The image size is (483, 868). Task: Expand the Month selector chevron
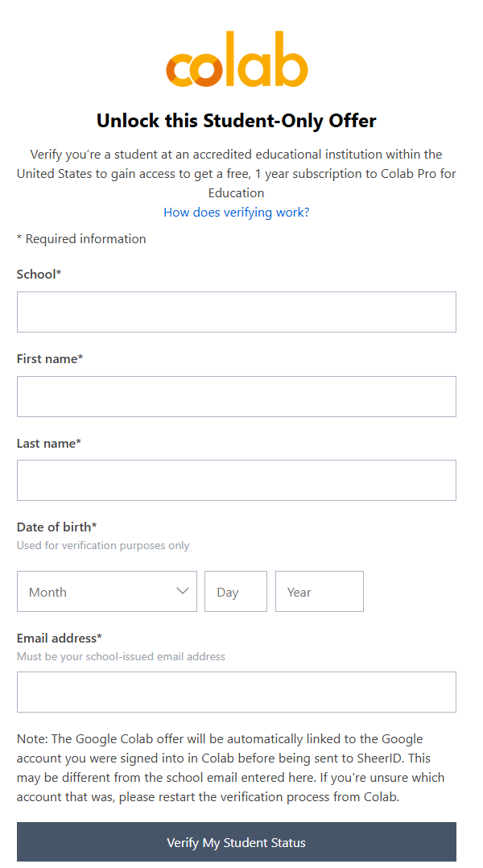183,591
